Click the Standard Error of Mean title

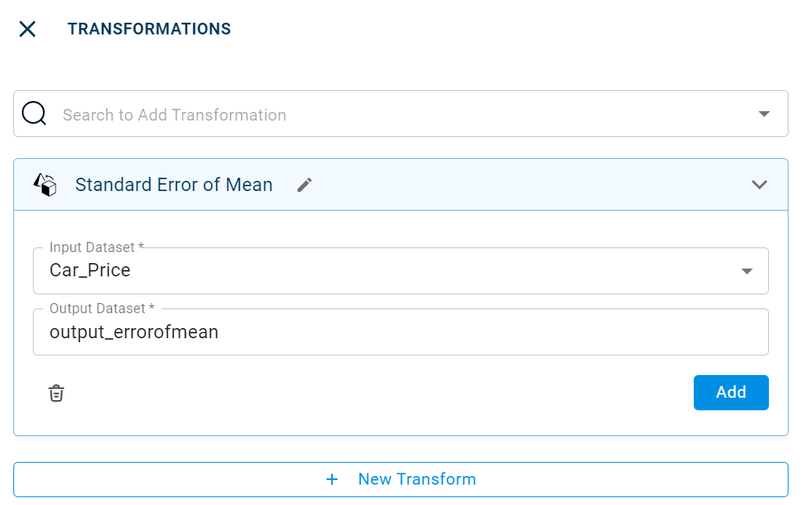[x=174, y=185]
